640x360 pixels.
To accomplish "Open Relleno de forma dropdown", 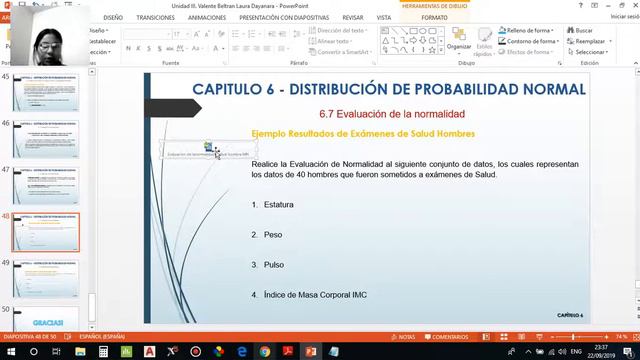I will (x=527, y=30).
